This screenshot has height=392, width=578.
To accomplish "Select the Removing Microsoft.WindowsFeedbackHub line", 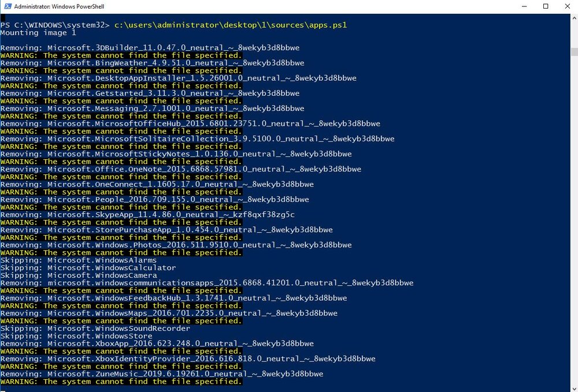I will click(x=173, y=298).
